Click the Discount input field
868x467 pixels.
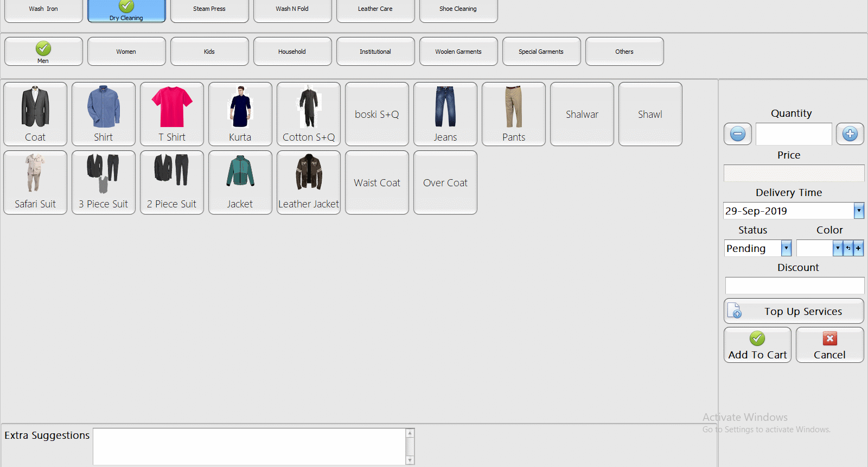coord(794,286)
